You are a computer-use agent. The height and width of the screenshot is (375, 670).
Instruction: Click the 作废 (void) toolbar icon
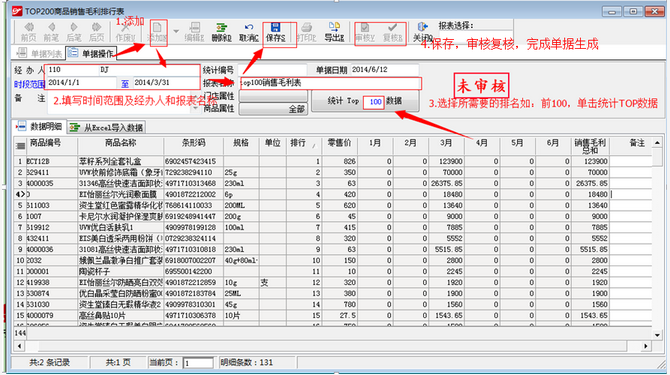[125, 33]
